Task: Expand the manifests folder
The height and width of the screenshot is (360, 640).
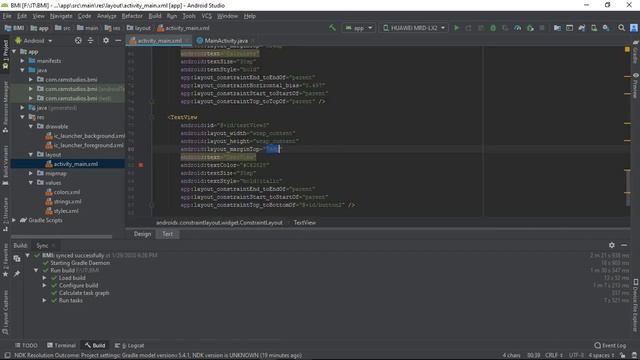Action: pos(22,61)
